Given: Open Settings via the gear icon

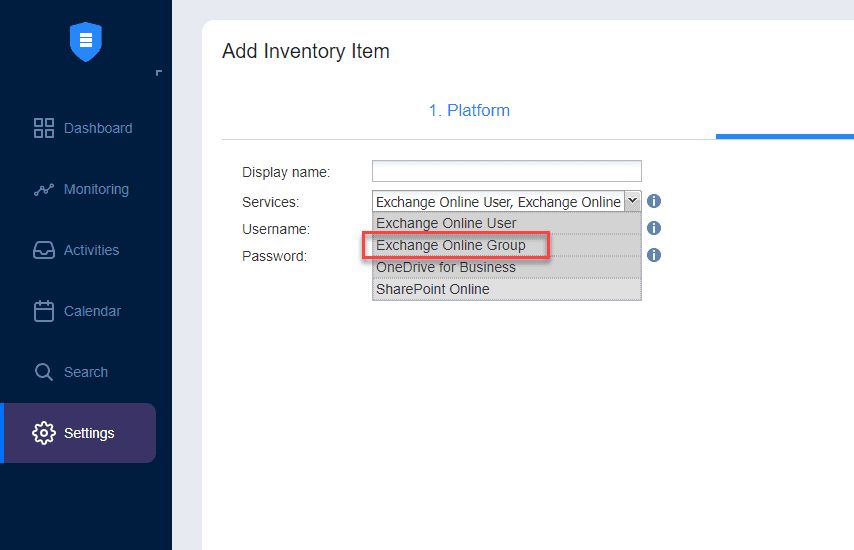Looking at the screenshot, I should pyautogui.click(x=44, y=433).
